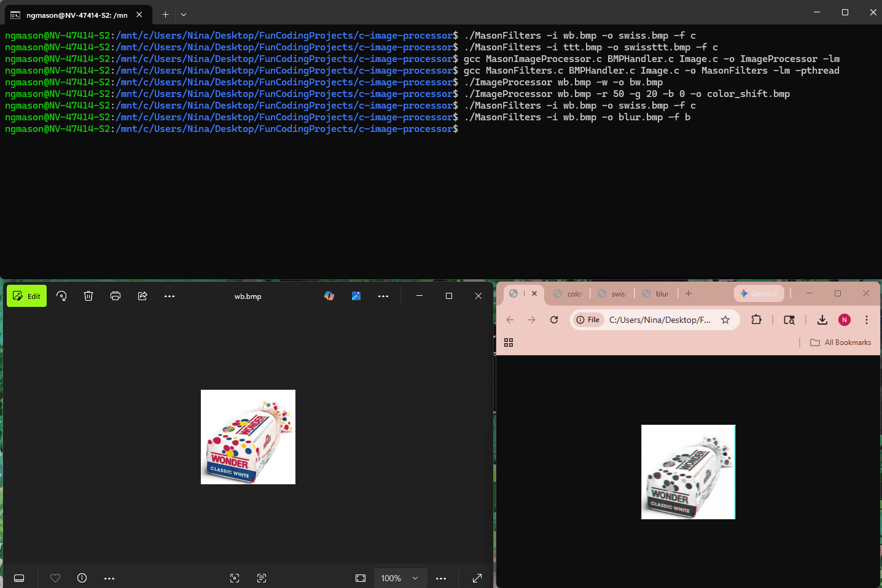The width and height of the screenshot is (882, 588).
Task: Show the filmstrip in the Photos bottom bar
Action: tap(19, 578)
